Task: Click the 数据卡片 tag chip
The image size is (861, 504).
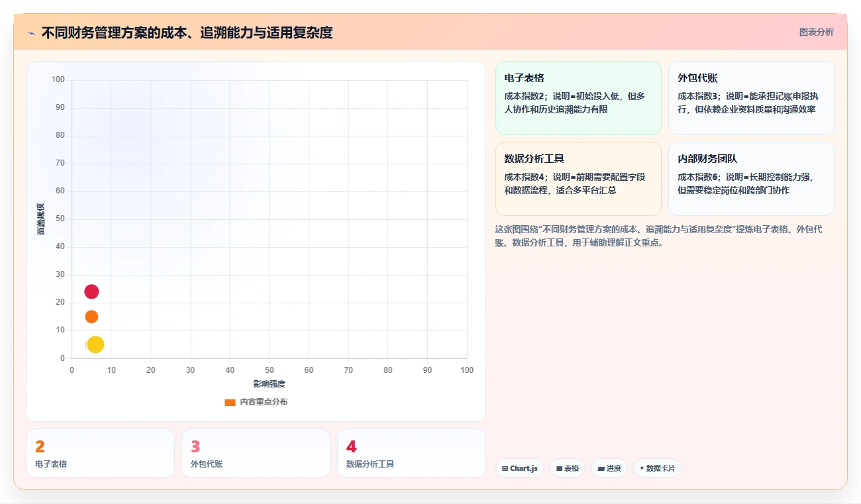Action: coord(658,468)
